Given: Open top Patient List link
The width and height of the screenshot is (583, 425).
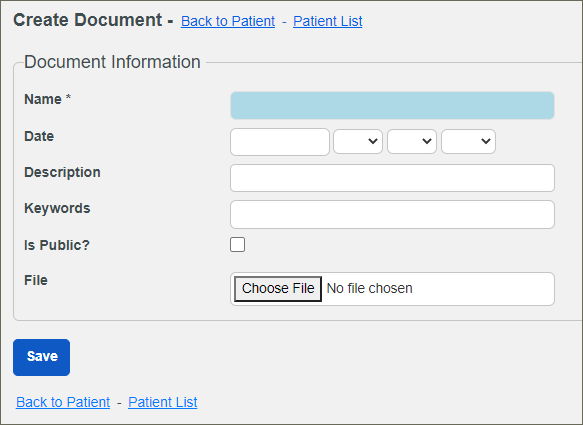Looking at the screenshot, I should coord(328,21).
